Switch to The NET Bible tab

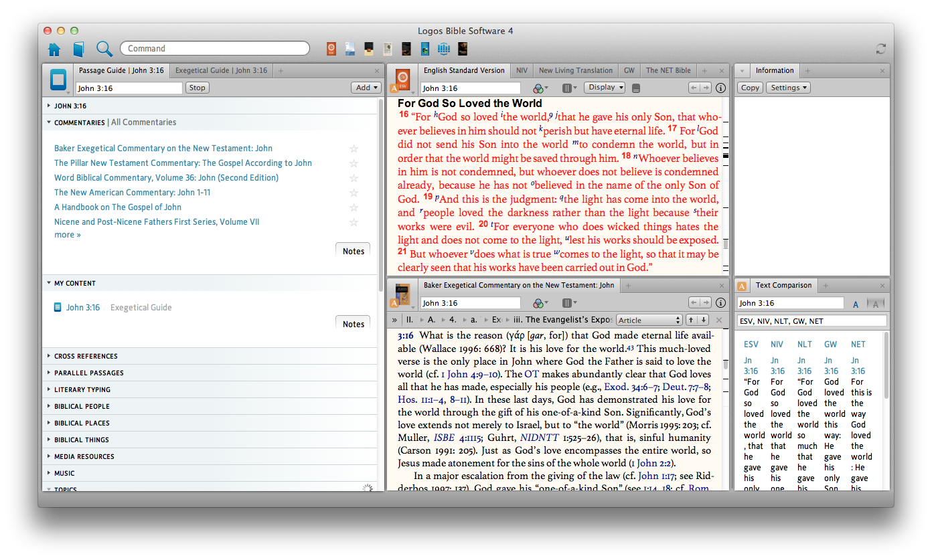tap(668, 70)
